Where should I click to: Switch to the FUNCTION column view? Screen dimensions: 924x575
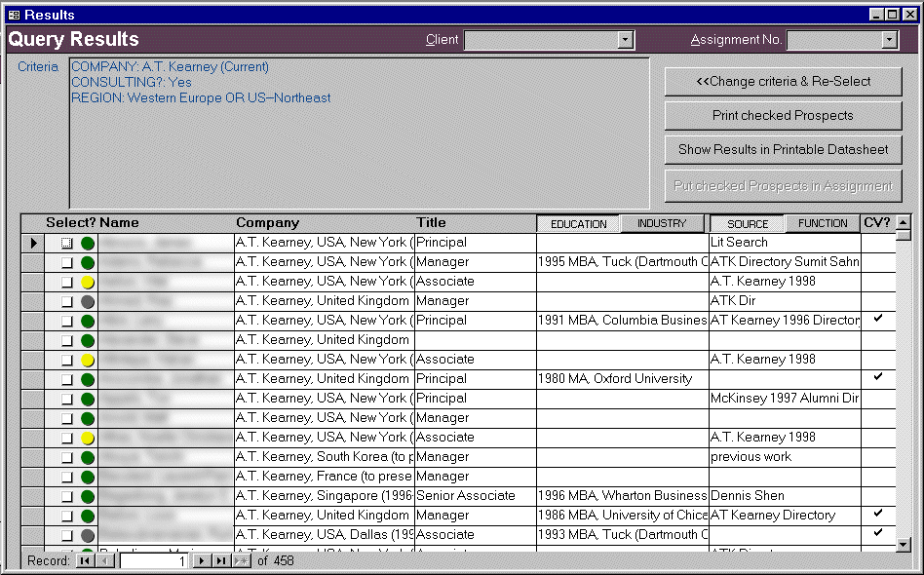coord(823,223)
